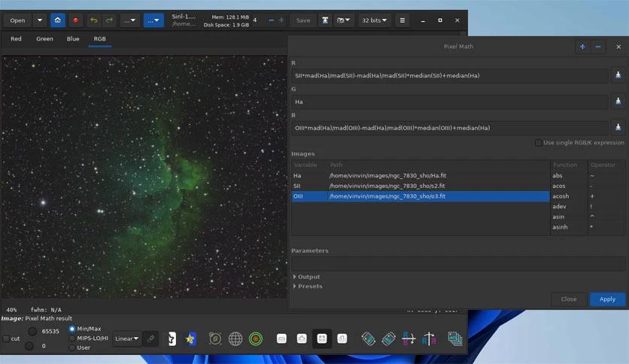This screenshot has height=364, width=629.
Task: Click the astrometry orbit icon
Action: coord(215,338)
